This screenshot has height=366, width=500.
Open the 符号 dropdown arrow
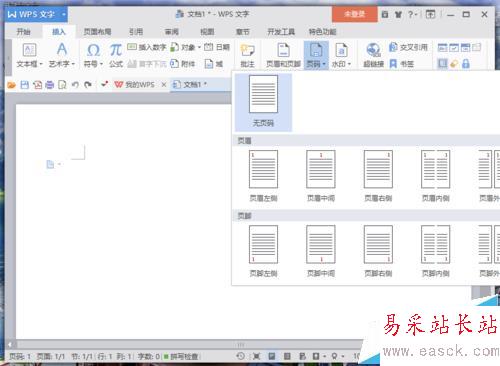click(x=101, y=64)
